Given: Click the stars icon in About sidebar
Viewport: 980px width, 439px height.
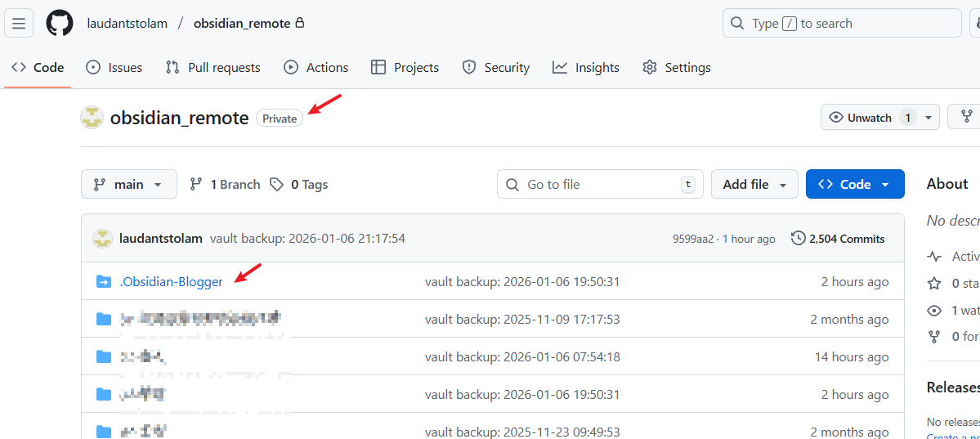Looking at the screenshot, I should coord(934,284).
